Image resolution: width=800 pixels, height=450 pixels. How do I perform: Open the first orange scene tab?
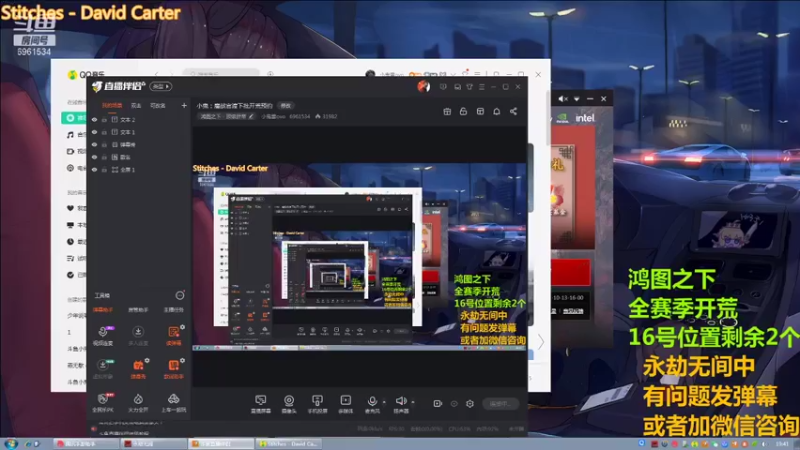point(112,106)
